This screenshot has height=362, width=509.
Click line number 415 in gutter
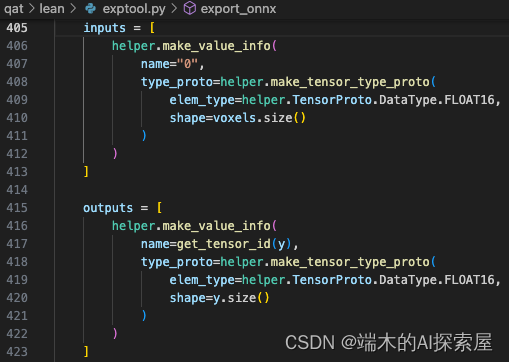point(17,208)
